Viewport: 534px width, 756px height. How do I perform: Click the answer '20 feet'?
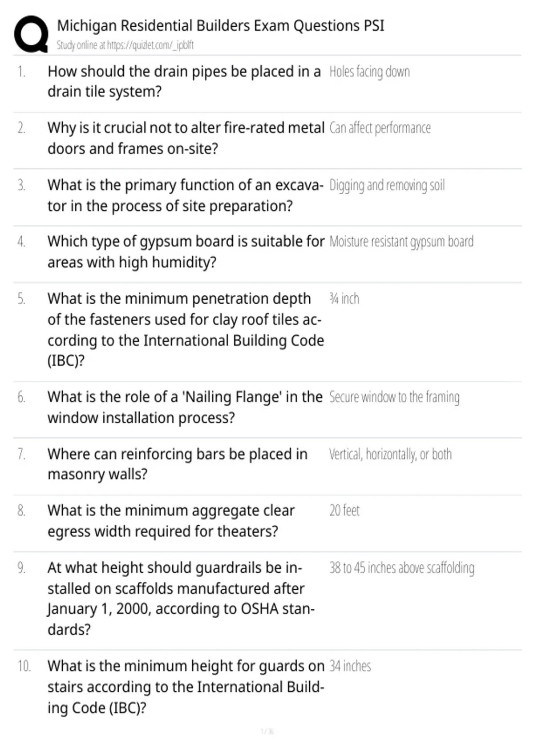pyautogui.click(x=344, y=511)
